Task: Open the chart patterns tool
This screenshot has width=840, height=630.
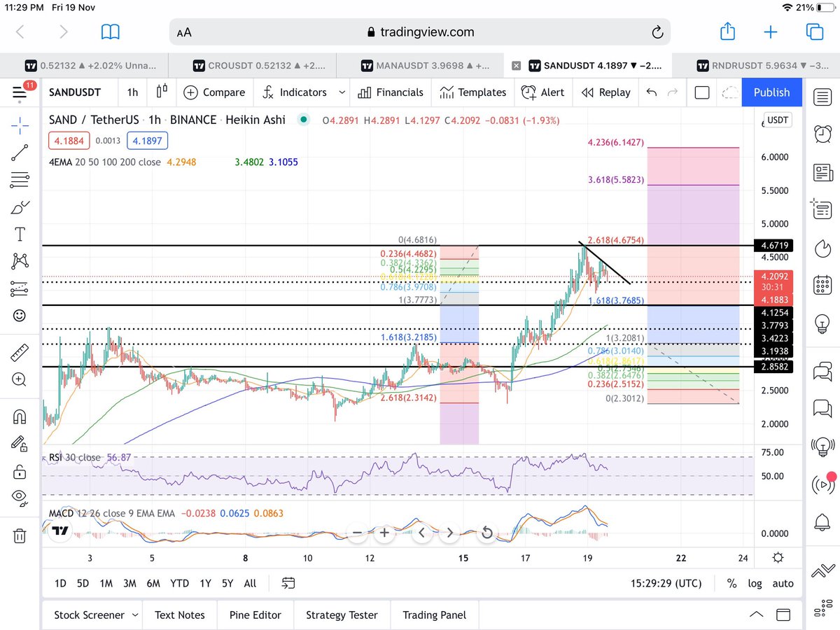Action: point(20,261)
